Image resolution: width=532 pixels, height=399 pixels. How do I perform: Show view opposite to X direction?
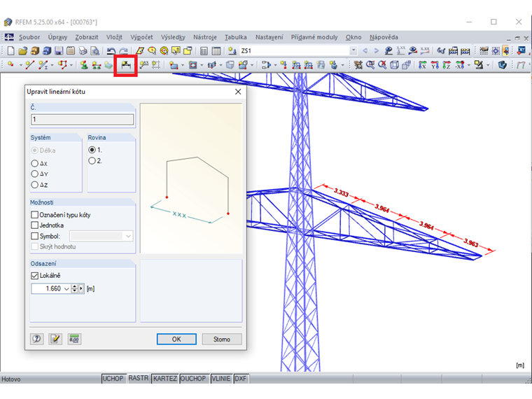tap(460, 64)
